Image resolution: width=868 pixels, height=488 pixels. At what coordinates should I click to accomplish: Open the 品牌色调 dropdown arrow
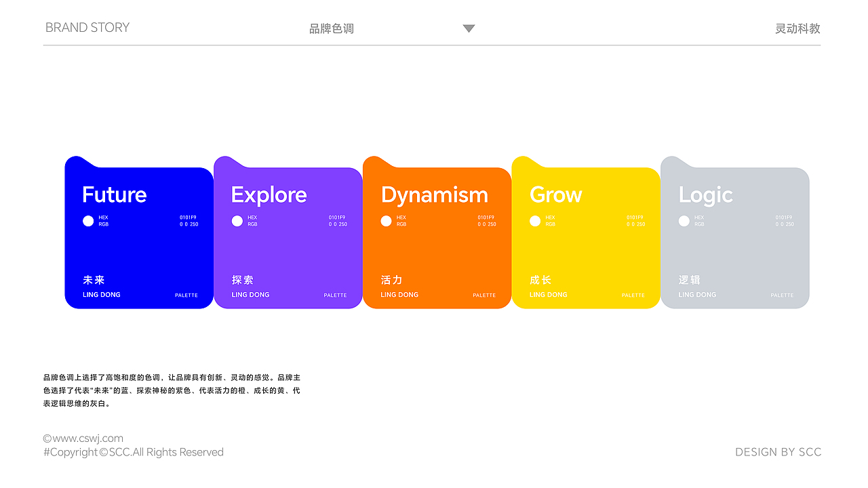coord(469,28)
